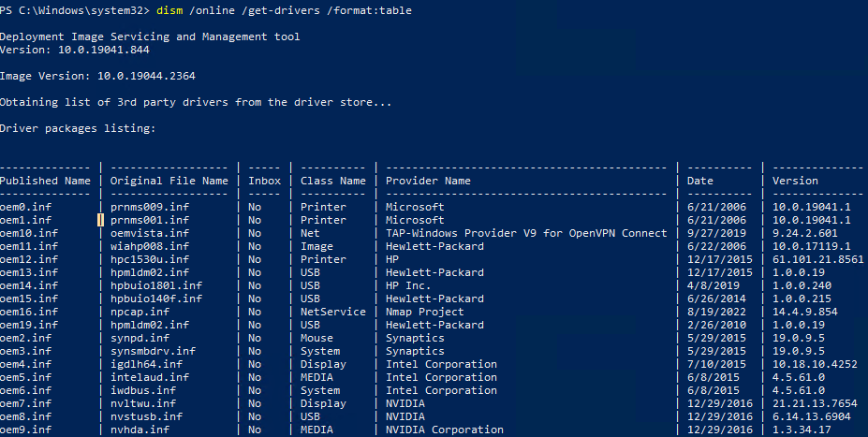Click the "Version" column header
This screenshot has width=868, height=437.
[x=795, y=181]
